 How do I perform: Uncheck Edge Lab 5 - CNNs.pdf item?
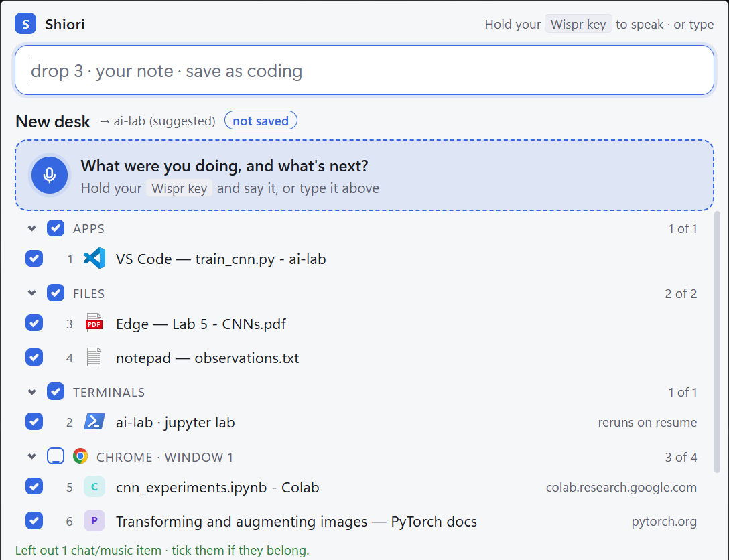[x=34, y=323]
